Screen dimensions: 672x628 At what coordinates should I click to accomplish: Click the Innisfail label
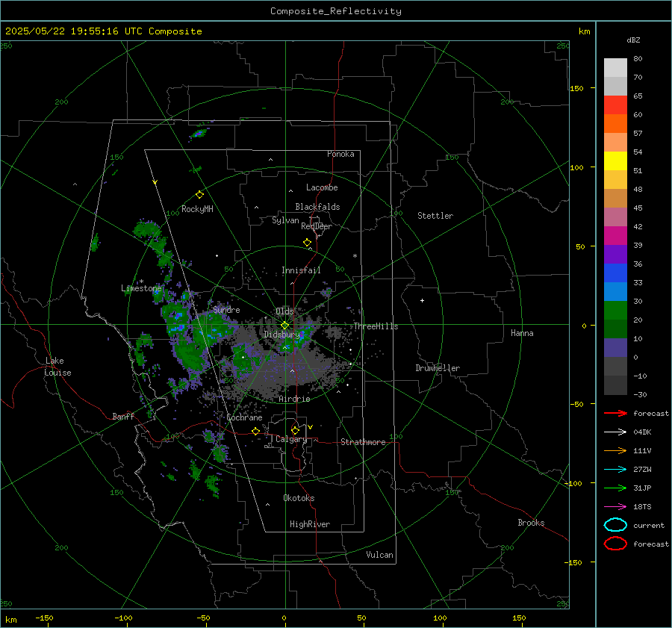(301, 270)
